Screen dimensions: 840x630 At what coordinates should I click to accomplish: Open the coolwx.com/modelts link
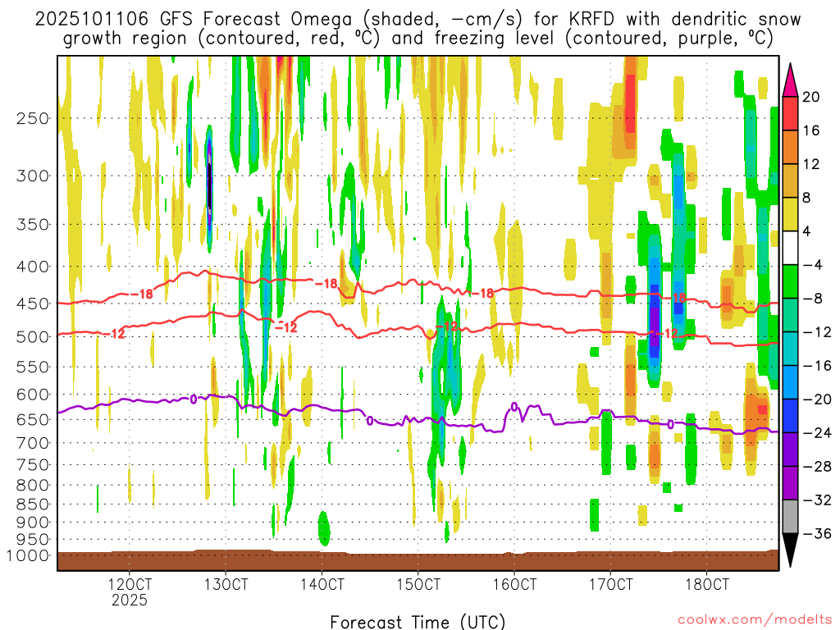pos(755,620)
